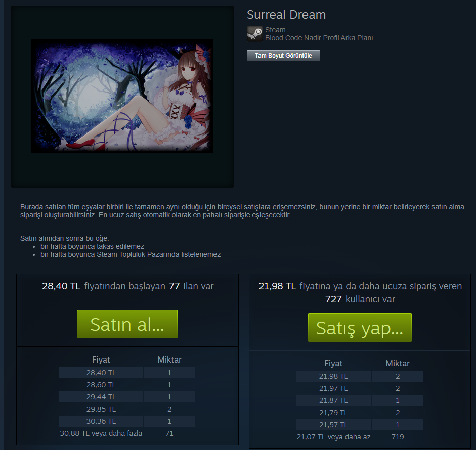
Task: Select the 29,44 TL listing row
Action: click(x=127, y=397)
